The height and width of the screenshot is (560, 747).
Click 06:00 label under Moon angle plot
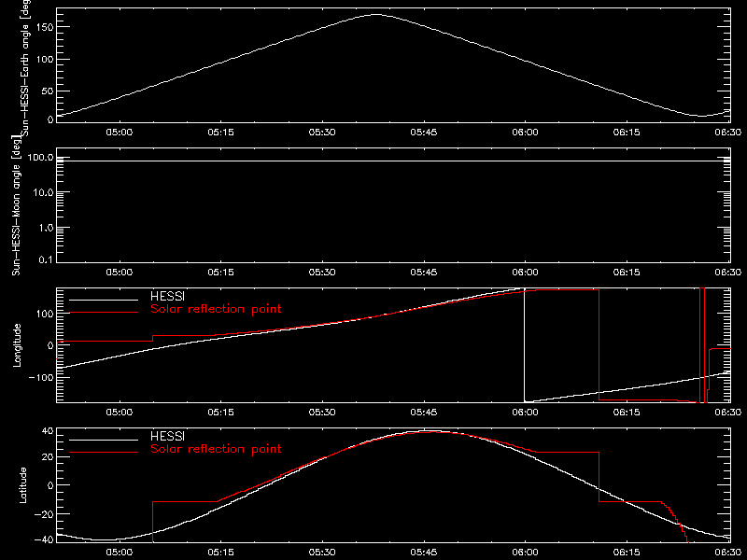(525, 273)
